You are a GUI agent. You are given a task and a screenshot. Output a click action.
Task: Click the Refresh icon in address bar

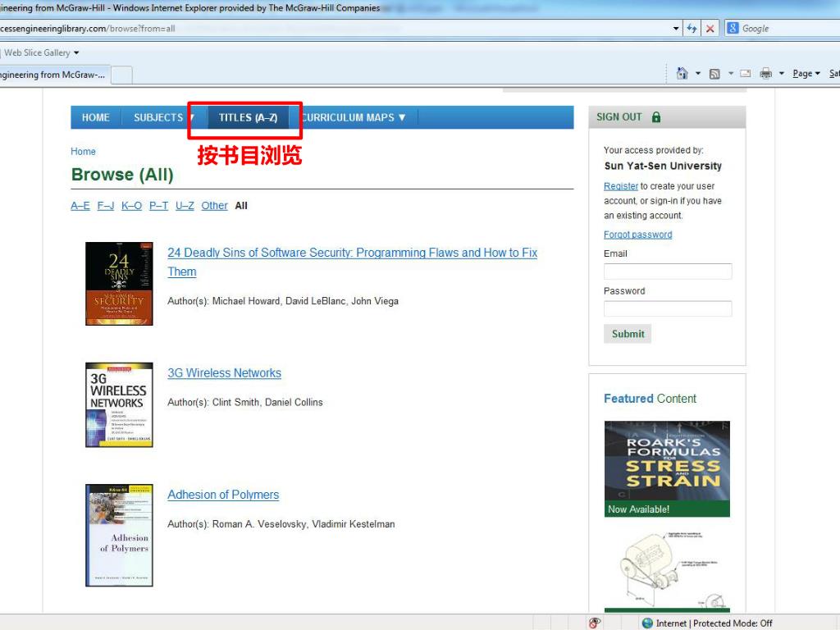pyautogui.click(x=692, y=29)
